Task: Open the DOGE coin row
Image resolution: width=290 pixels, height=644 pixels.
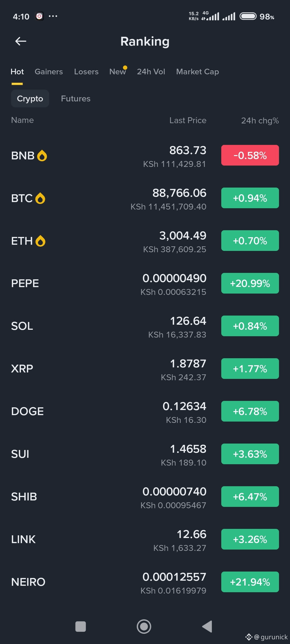Action: (145, 411)
